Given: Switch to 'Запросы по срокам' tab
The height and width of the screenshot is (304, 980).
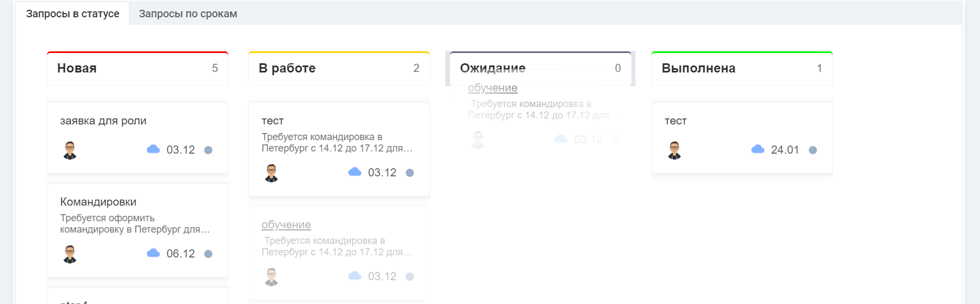Looking at the screenshot, I should (x=188, y=14).
